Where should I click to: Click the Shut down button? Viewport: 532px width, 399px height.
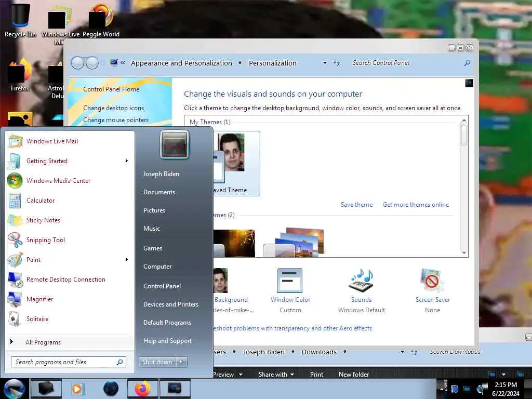click(157, 362)
